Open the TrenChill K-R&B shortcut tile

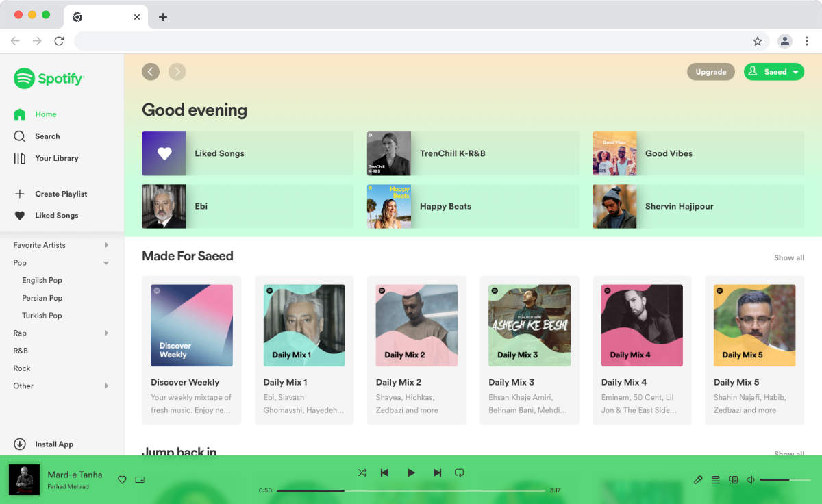tap(473, 153)
